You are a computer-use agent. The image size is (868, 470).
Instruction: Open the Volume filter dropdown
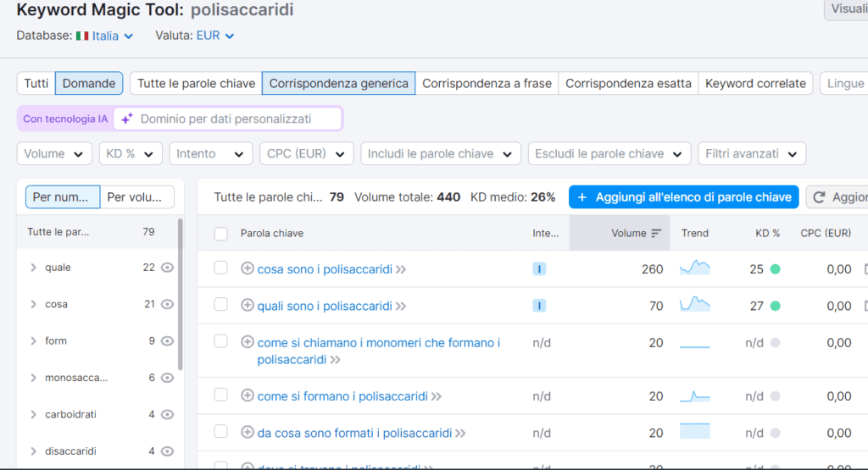tap(53, 154)
